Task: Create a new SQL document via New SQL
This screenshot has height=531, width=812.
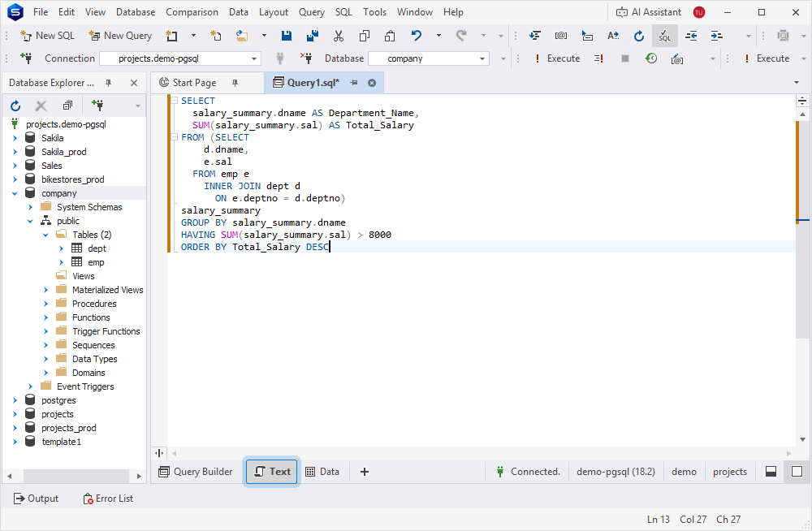Action: tap(47, 36)
